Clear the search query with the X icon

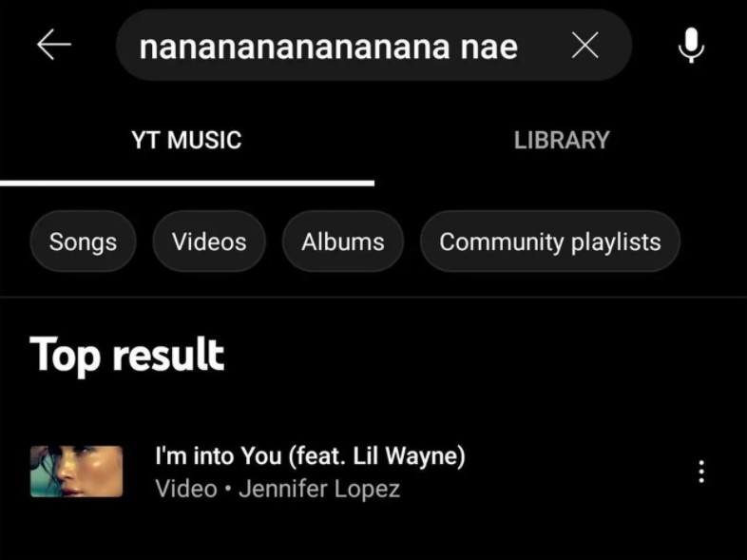tap(585, 46)
